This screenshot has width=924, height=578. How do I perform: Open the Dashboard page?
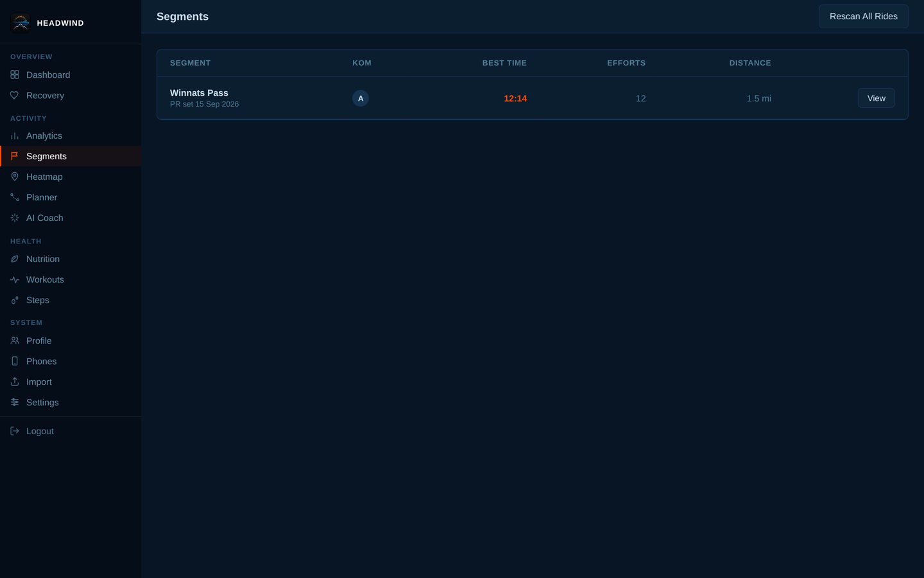point(71,75)
